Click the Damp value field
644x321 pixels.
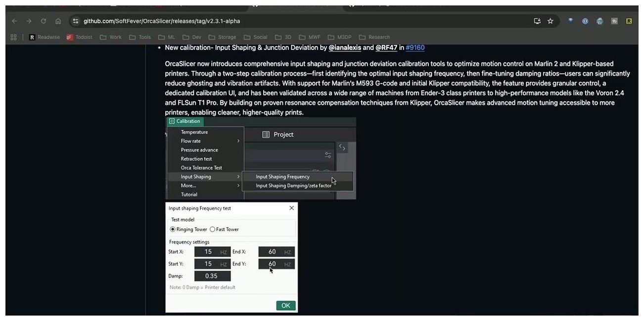(212, 276)
